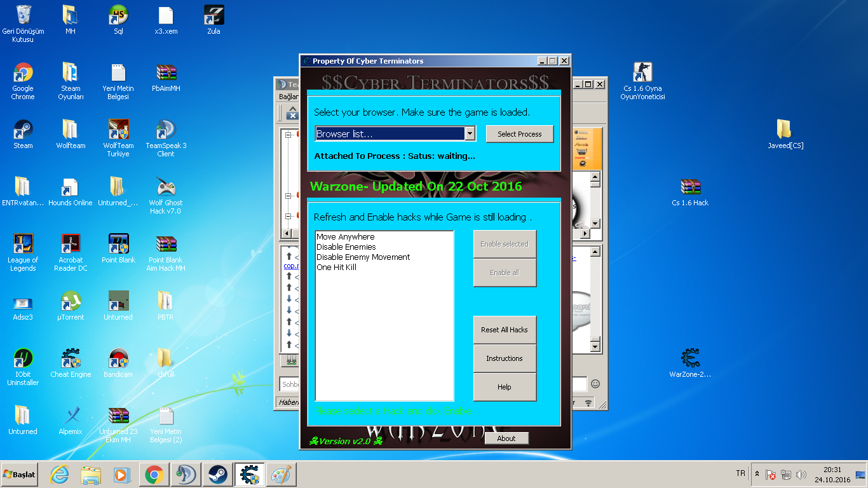The image size is (868, 488).
Task: Click the Reset All Hacks button
Action: coord(505,330)
